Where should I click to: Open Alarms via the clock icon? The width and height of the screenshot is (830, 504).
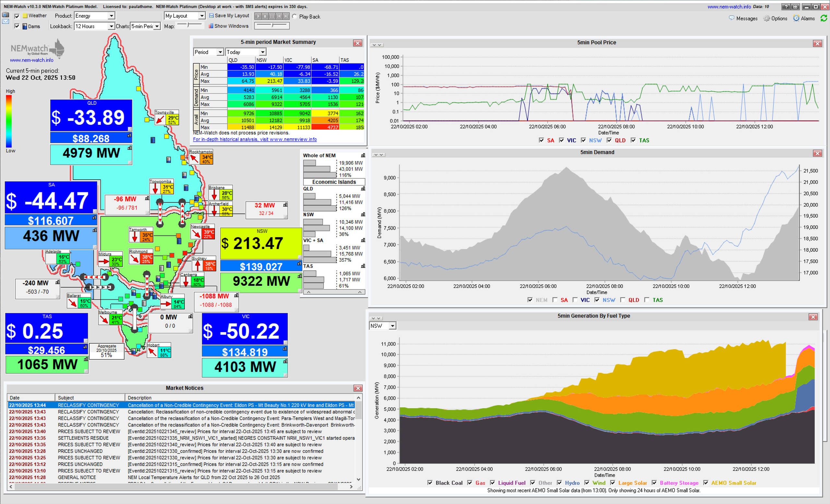pyautogui.click(x=796, y=18)
